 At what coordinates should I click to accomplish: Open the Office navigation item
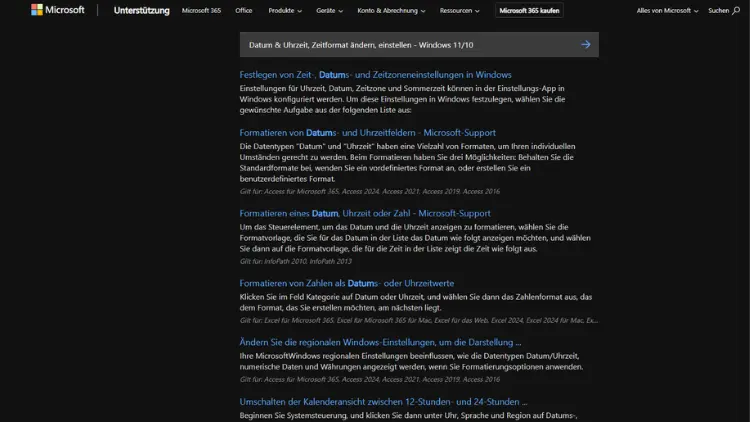click(243, 11)
